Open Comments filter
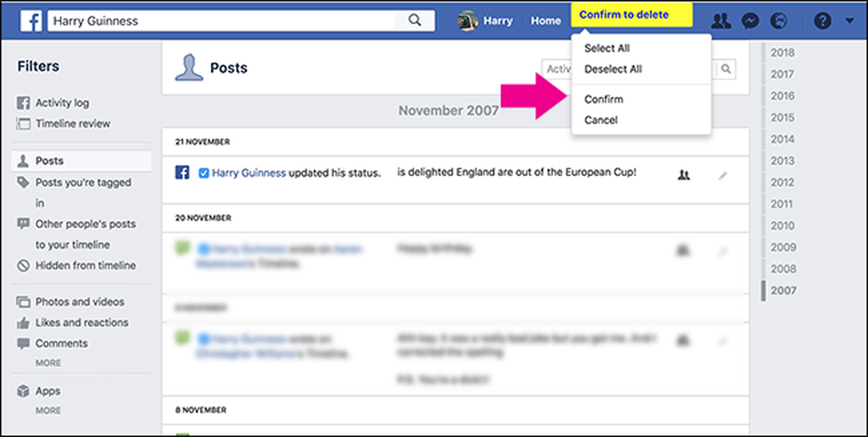The image size is (868, 437). click(x=52, y=343)
